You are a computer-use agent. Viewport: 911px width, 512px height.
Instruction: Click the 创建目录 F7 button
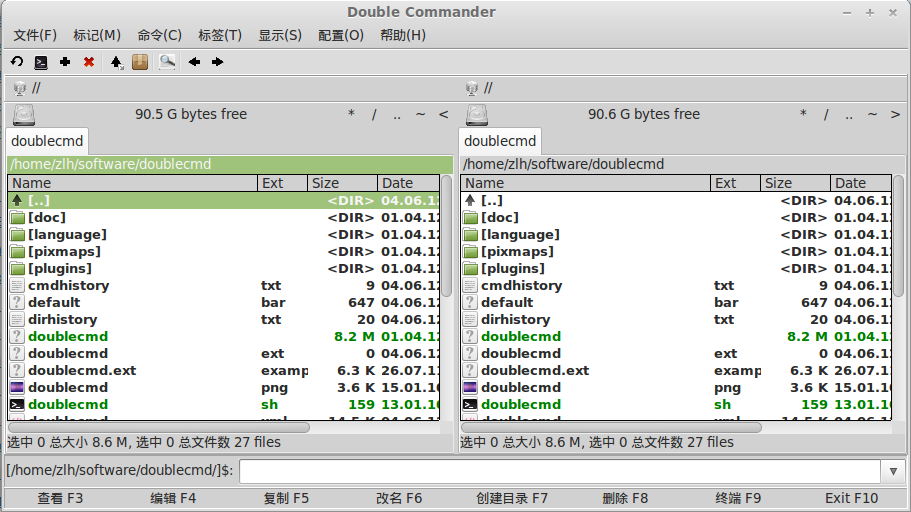512,499
